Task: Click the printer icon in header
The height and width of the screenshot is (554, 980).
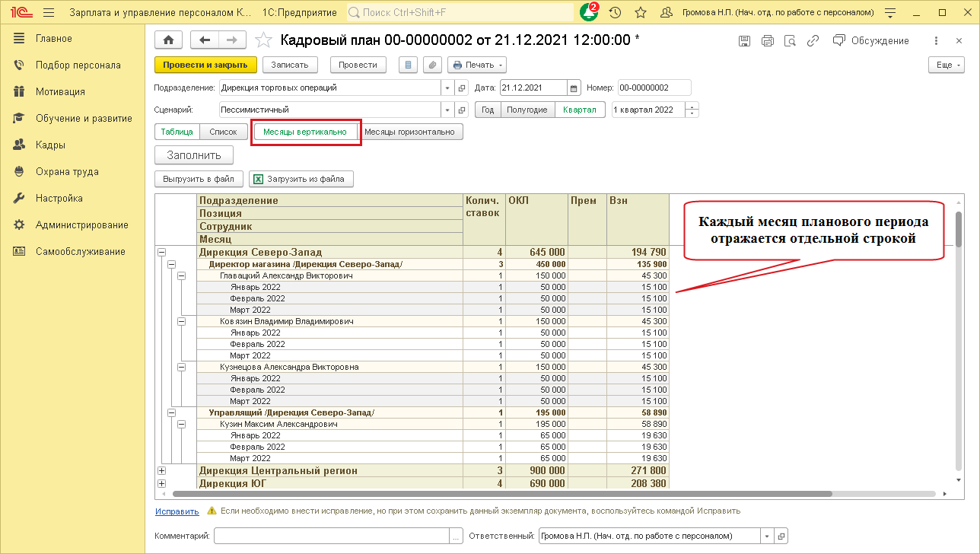Action: click(767, 41)
